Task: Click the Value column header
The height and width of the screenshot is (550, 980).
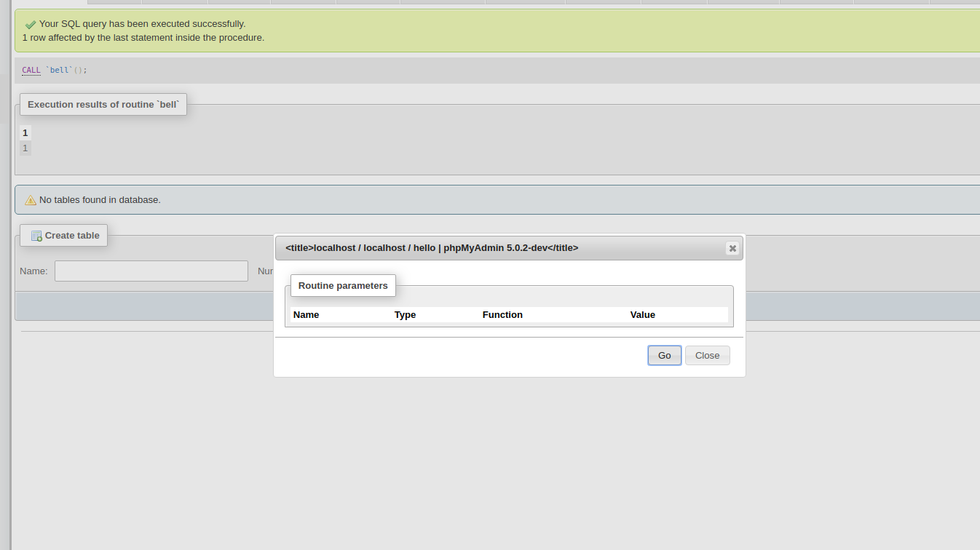Action: point(643,314)
